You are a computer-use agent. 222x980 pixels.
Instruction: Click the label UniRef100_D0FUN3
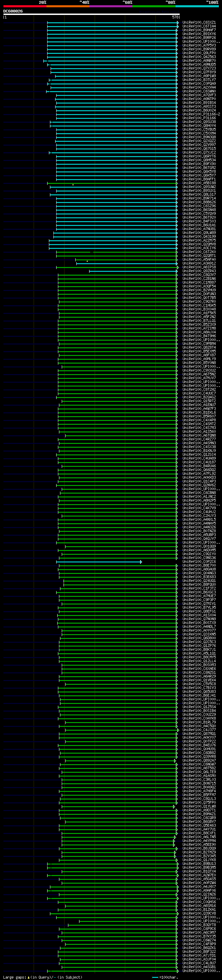point(199,294)
